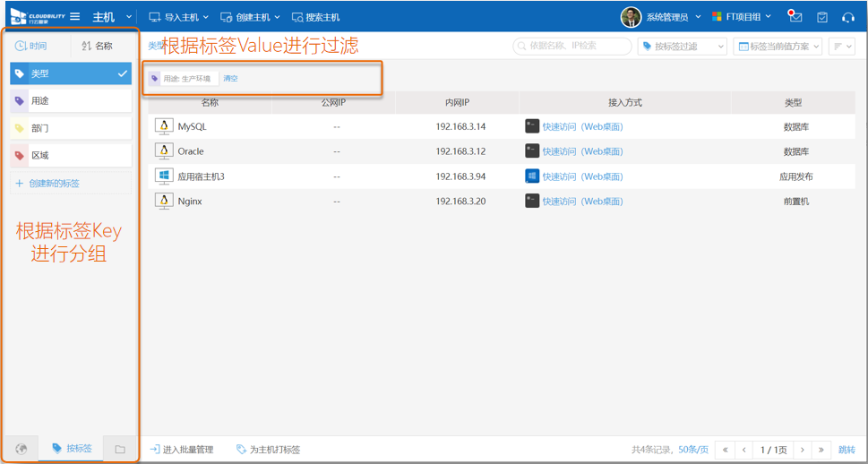Switch to the folder view in sidebar footer
Screen dimensions: 868x464
[x=119, y=449]
